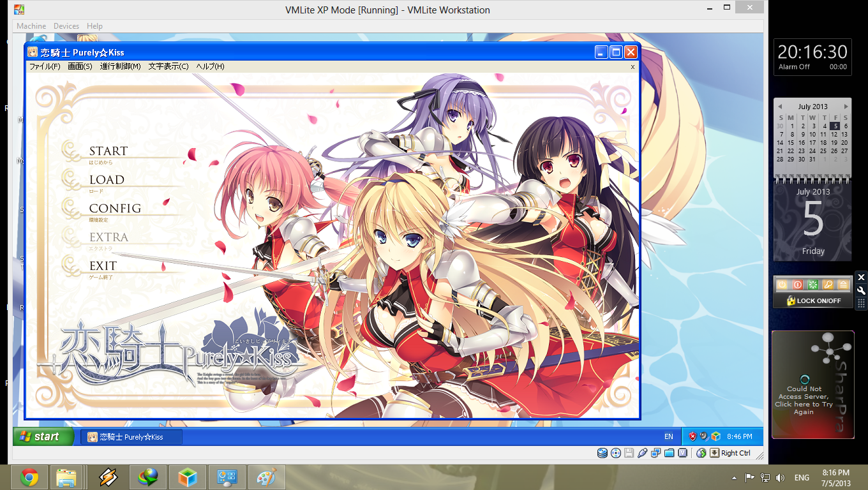The width and height of the screenshot is (868, 490).
Task: Close the shutdown gadget with X
Action: pyautogui.click(x=861, y=277)
